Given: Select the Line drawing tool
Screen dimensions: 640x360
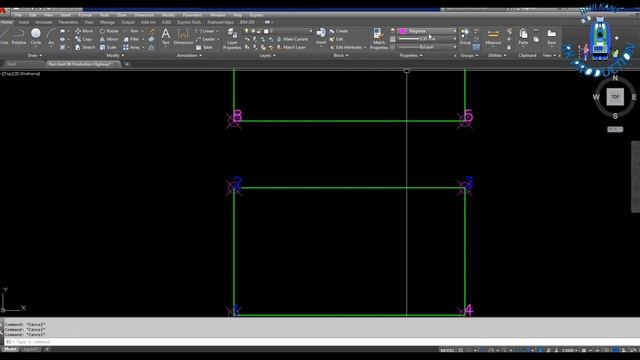Looking at the screenshot, I should 4,36.
